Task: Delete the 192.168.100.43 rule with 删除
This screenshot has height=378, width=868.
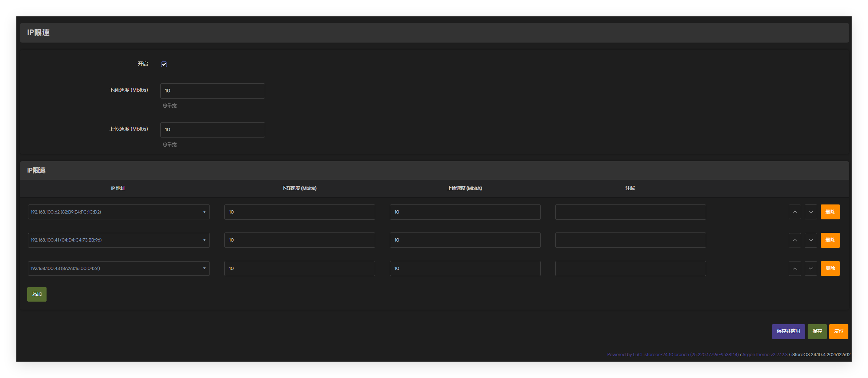Action: (x=830, y=268)
